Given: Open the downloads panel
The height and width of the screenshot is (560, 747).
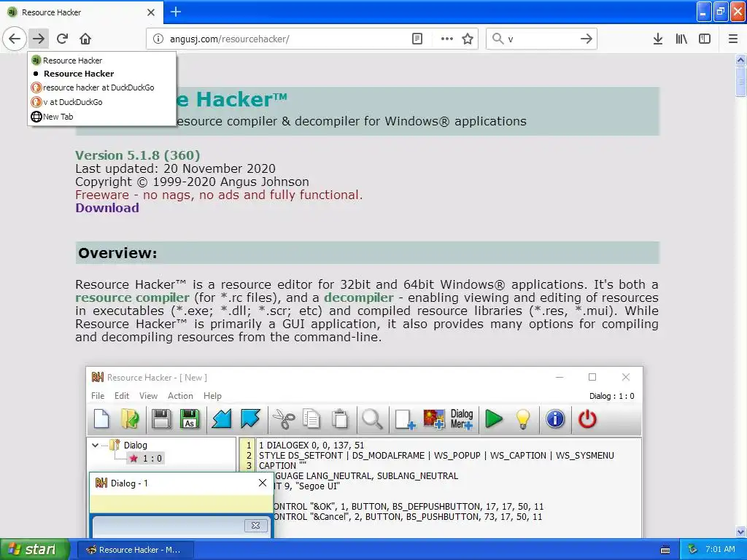Looking at the screenshot, I should coord(658,39).
